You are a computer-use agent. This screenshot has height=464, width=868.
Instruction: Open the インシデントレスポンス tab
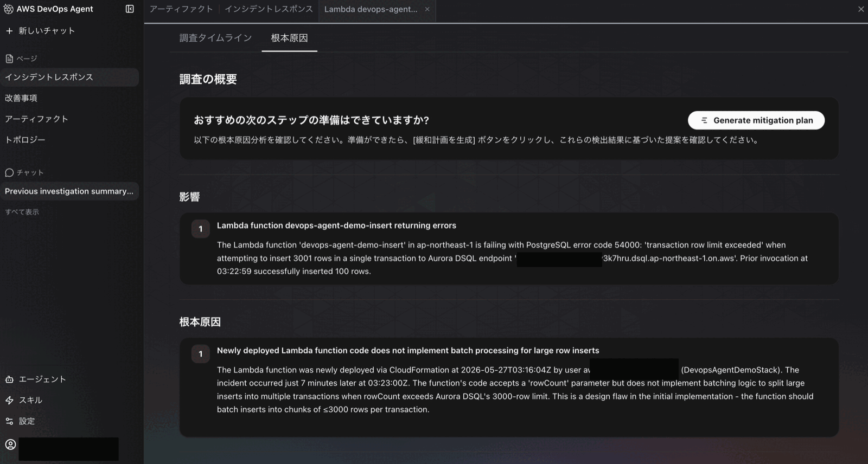point(269,9)
